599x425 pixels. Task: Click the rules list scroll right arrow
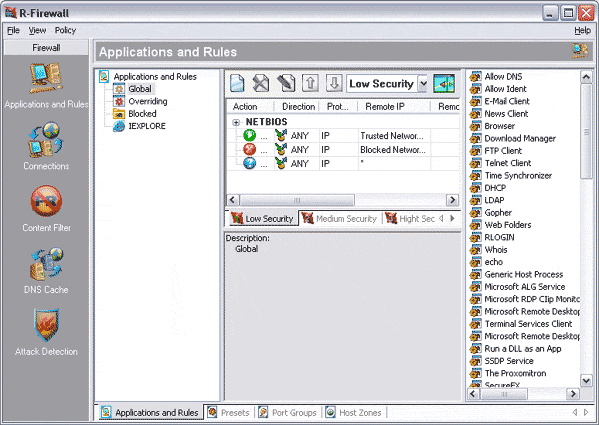(x=452, y=200)
